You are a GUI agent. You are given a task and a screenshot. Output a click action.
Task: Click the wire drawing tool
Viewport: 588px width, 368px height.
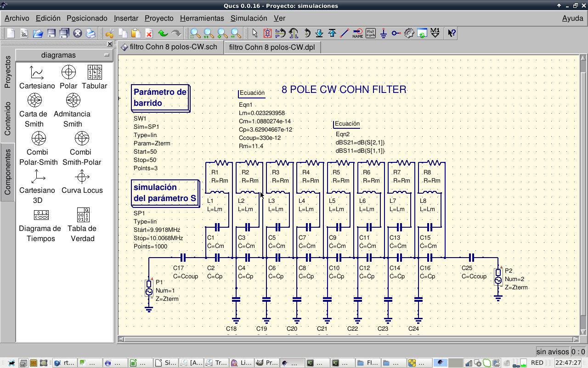pyautogui.click(x=345, y=33)
